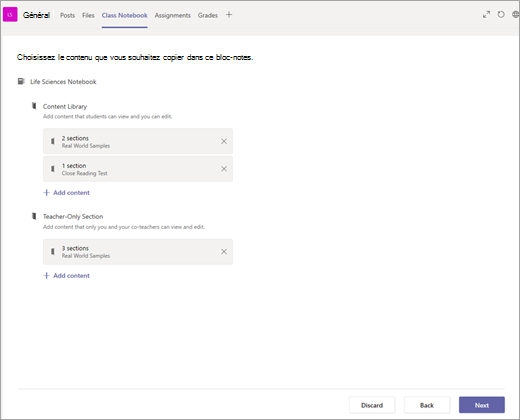The height and width of the screenshot is (420, 520).
Task: Click the Discard button
Action: click(372, 405)
